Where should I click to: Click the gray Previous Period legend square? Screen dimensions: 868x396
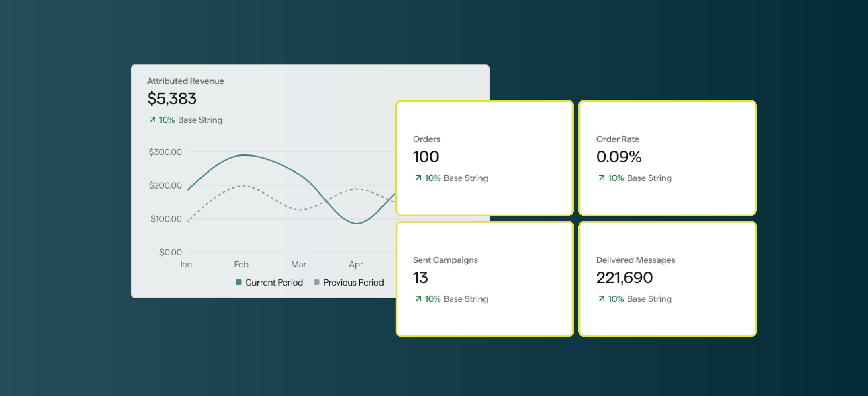316,282
